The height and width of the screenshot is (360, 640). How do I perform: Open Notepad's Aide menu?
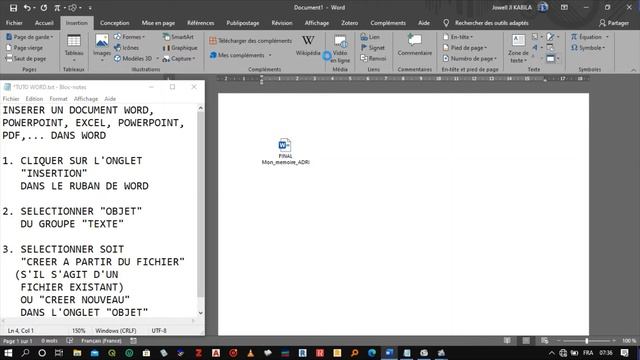coord(110,99)
